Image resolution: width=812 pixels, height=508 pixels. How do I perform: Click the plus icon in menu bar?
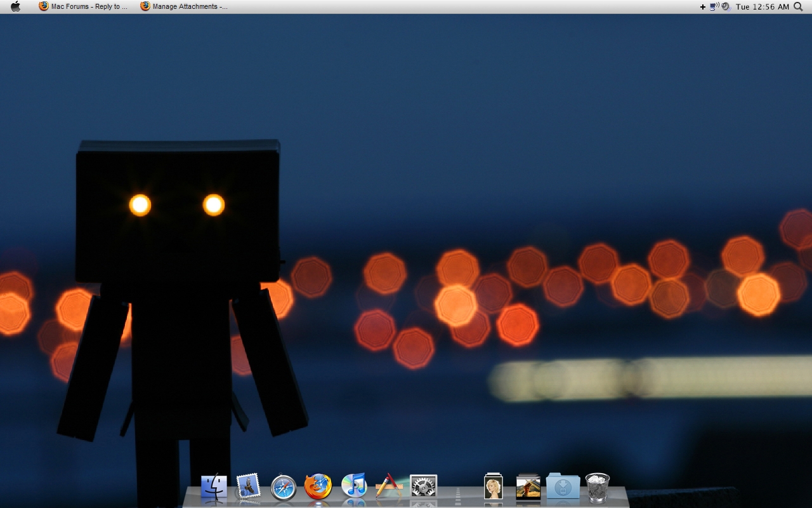tap(703, 7)
